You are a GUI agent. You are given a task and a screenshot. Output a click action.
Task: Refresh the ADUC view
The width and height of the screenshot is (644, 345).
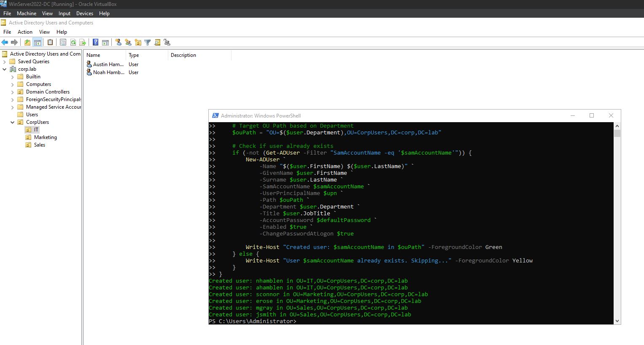click(73, 42)
